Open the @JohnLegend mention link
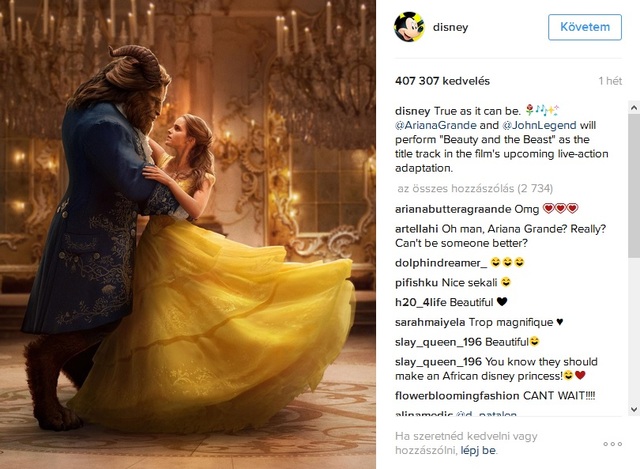The width and height of the screenshot is (640, 469). point(539,125)
